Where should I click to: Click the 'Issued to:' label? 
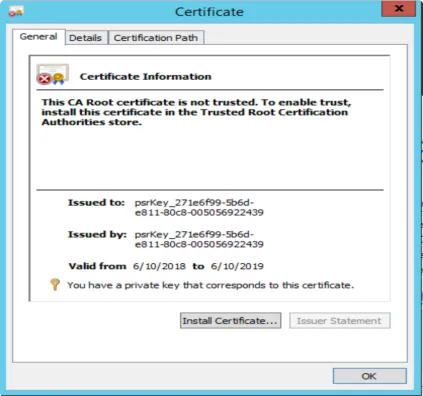pyautogui.click(x=96, y=202)
